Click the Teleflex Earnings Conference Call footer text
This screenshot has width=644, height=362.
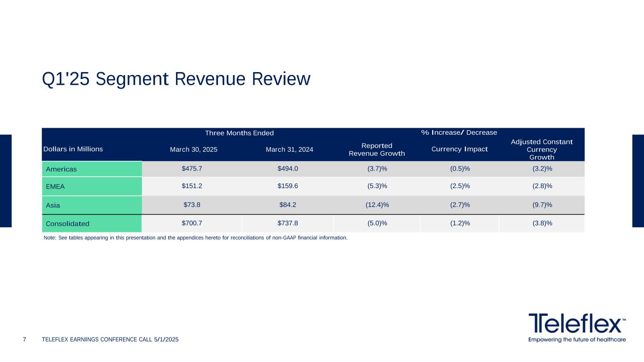110,340
